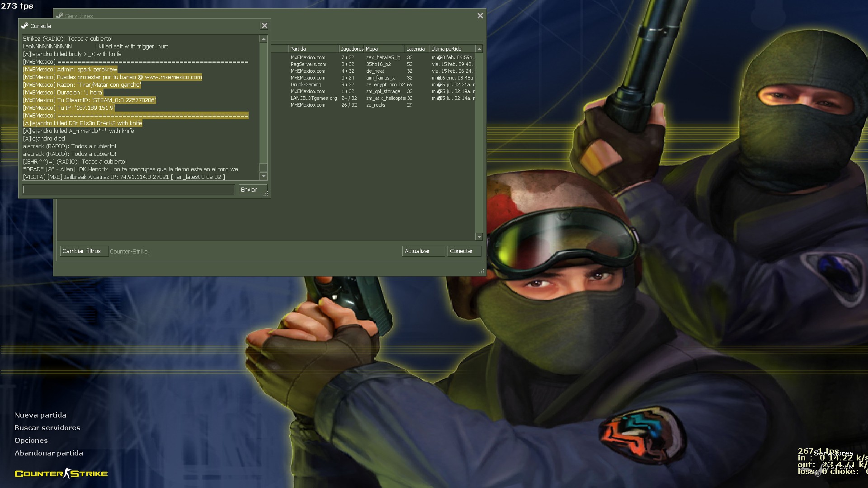This screenshot has height=488, width=868.
Task: Click the zm_atix_helicopter map cell
Action: click(386, 98)
